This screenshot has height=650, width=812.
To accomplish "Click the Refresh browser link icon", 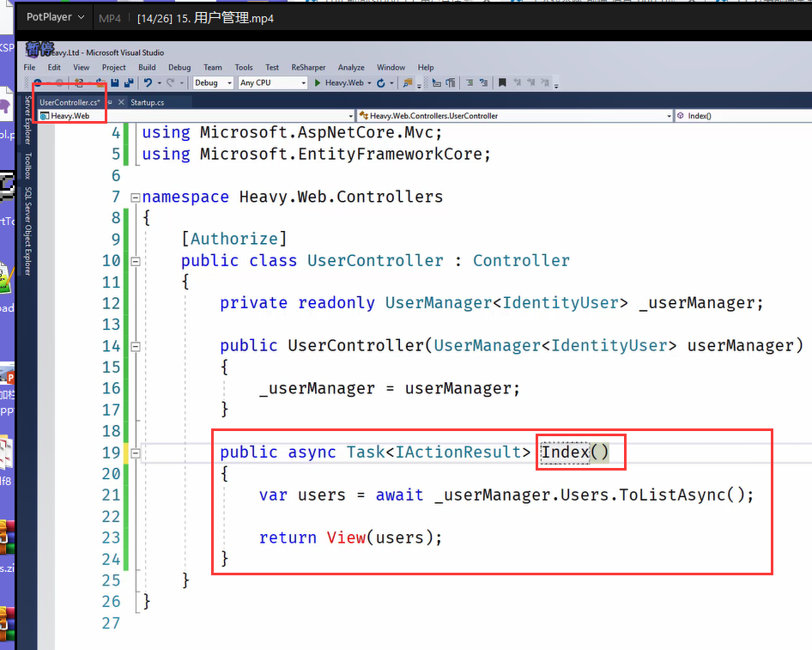I will click(x=381, y=83).
